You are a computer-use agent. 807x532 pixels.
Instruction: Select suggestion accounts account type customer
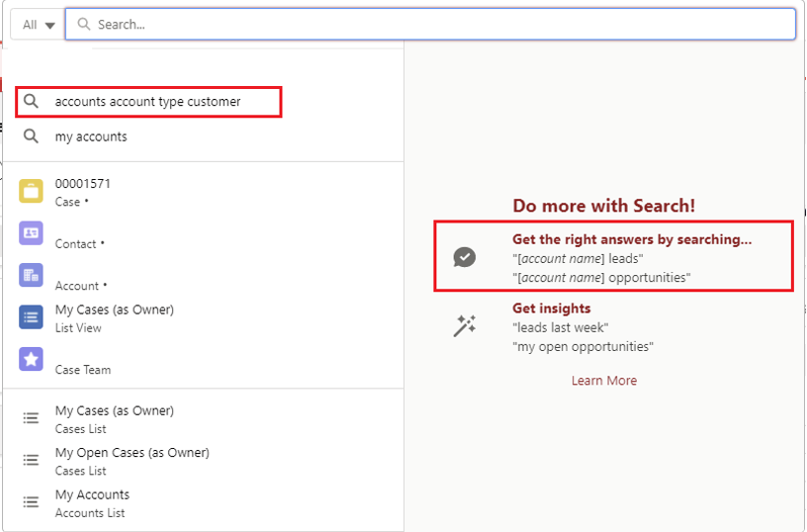[x=148, y=102]
